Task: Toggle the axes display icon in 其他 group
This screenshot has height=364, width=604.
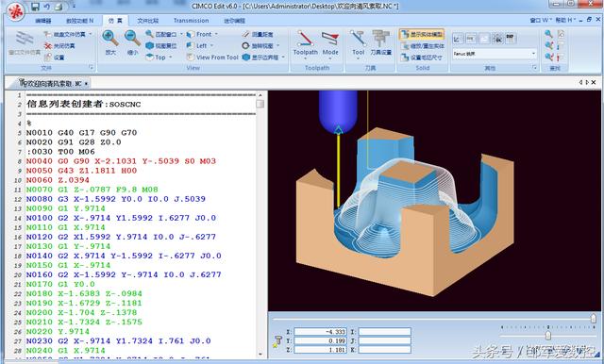Action: tap(458, 38)
